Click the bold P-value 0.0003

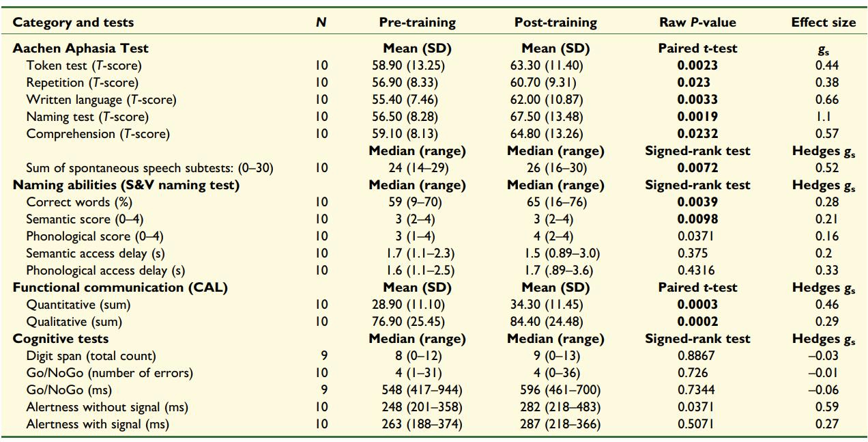pos(697,305)
